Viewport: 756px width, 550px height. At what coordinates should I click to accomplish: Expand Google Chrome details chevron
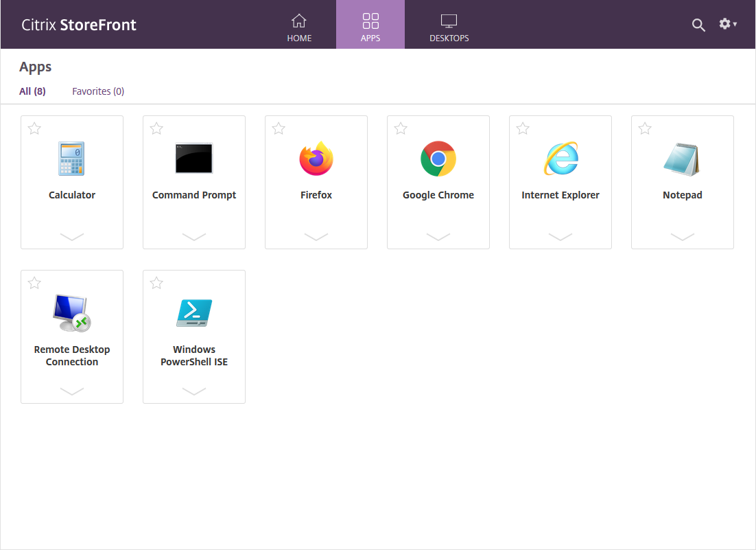pos(438,236)
